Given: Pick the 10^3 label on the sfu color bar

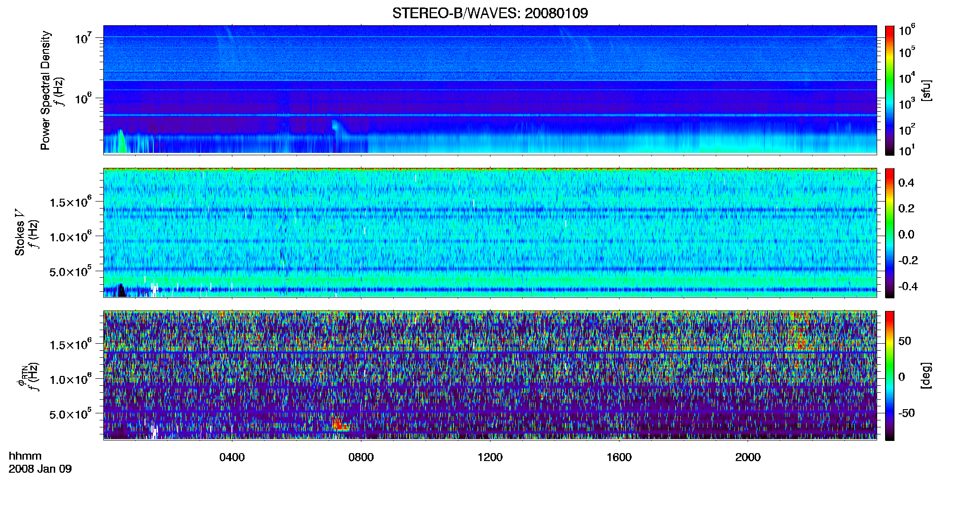Looking at the screenshot, I should point(907,103).
